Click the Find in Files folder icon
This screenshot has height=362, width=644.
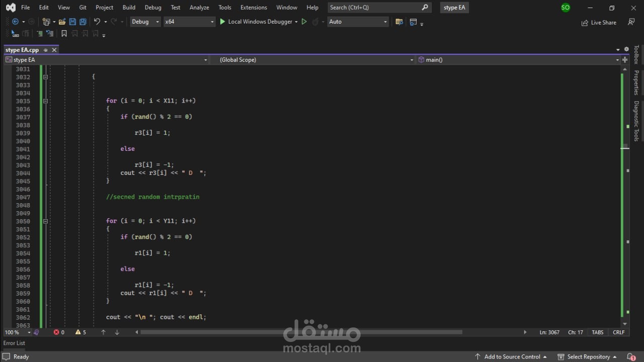[399, 22]
